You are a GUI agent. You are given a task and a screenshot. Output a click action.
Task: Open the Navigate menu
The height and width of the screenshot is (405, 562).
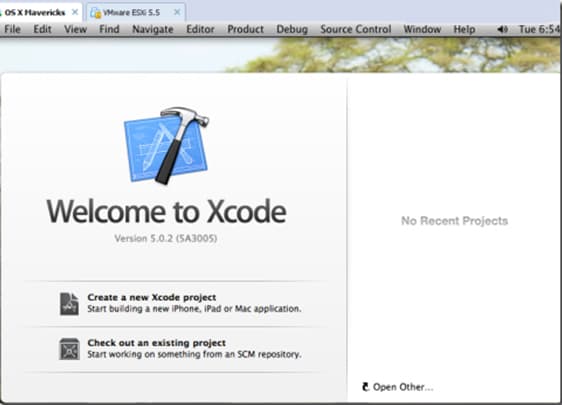pyautogui.click(x=153, y=29)
